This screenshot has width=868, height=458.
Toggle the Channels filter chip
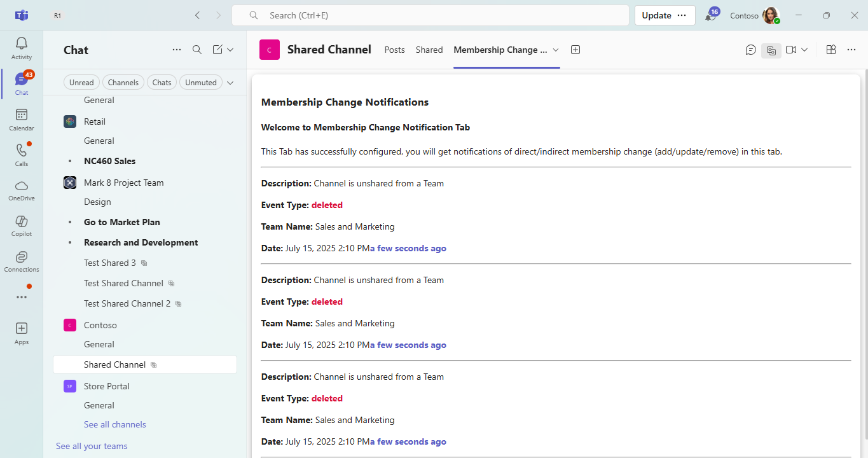[x=123, y=82]
